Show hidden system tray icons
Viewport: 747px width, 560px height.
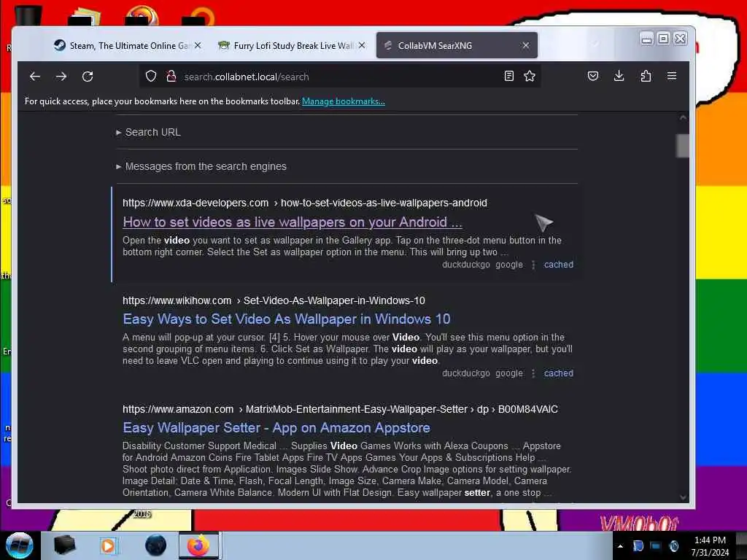620,546
